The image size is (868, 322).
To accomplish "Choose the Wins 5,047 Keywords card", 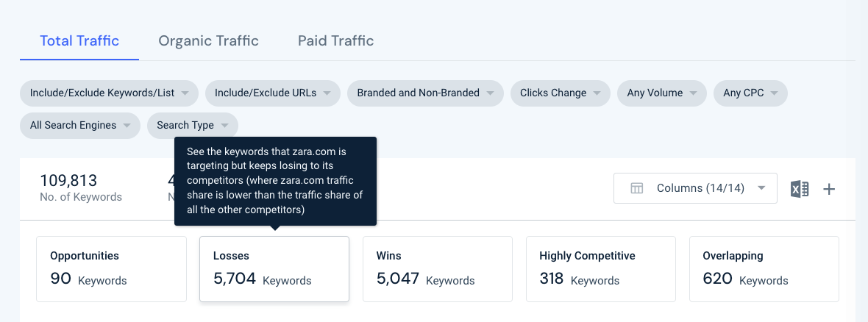I will 438,269.
